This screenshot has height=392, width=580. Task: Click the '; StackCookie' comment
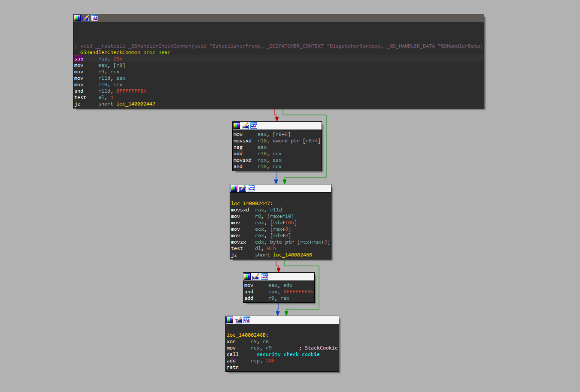click(318, 348)
